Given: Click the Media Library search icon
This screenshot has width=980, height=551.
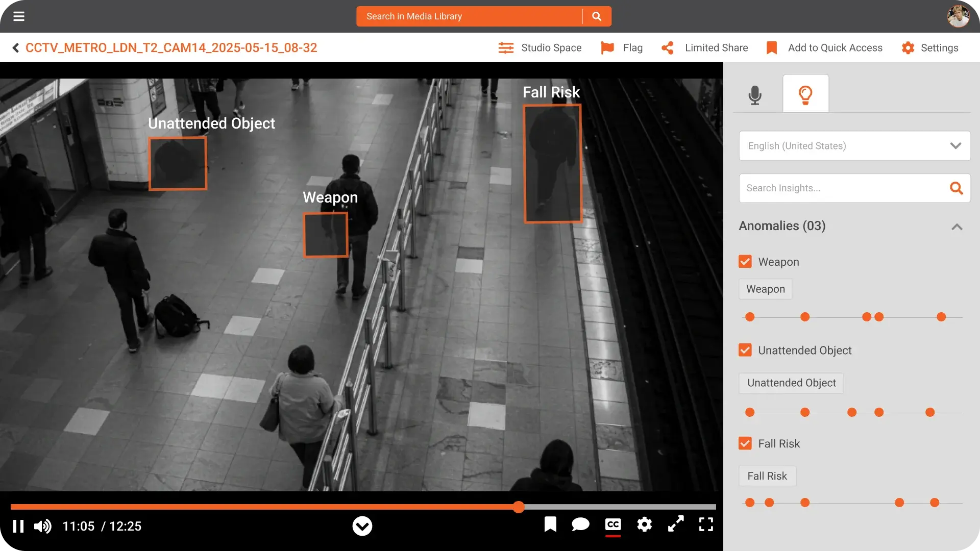Looking at the screenshot, I should pyautogui.click(x=596, y=16).
